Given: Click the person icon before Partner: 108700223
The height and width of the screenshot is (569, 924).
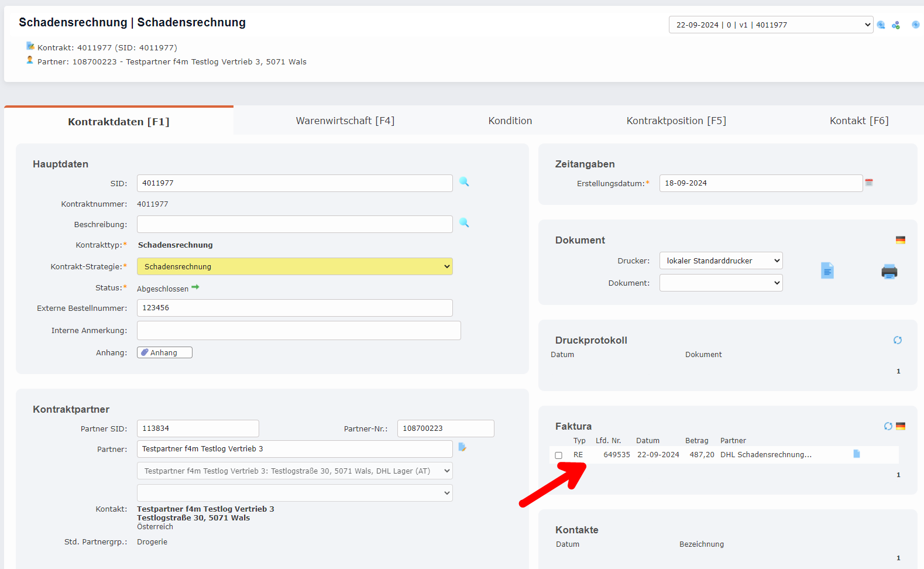Looking at the screenshot, I should coord(30,60).
